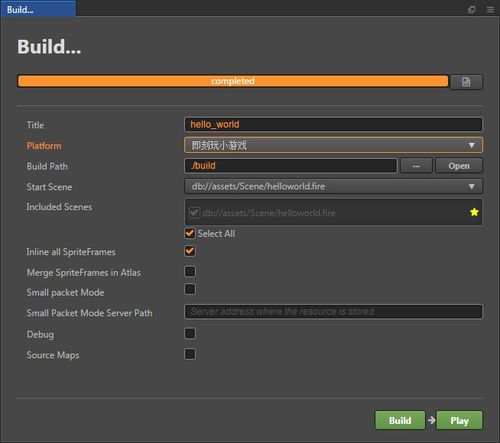500x443 pixels.
Task: Toggle the Source Maps checkbox
Action: (x=190, y=354)
